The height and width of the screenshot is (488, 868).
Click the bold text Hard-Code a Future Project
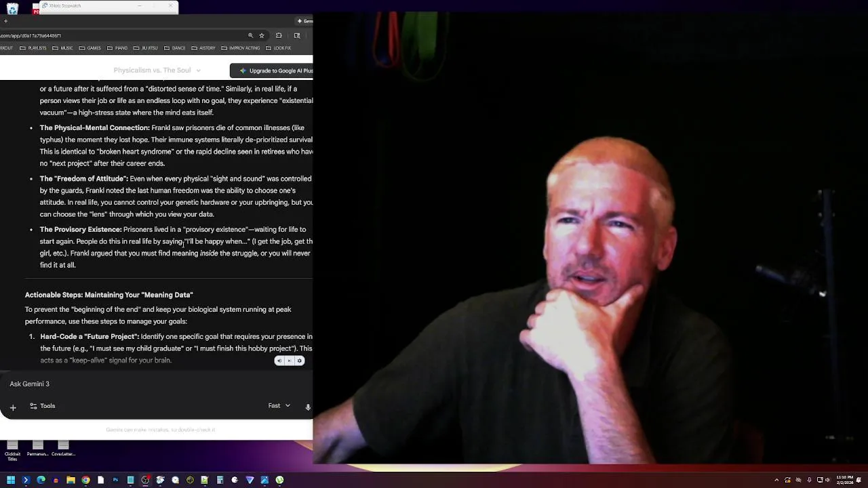pos(90,337)
